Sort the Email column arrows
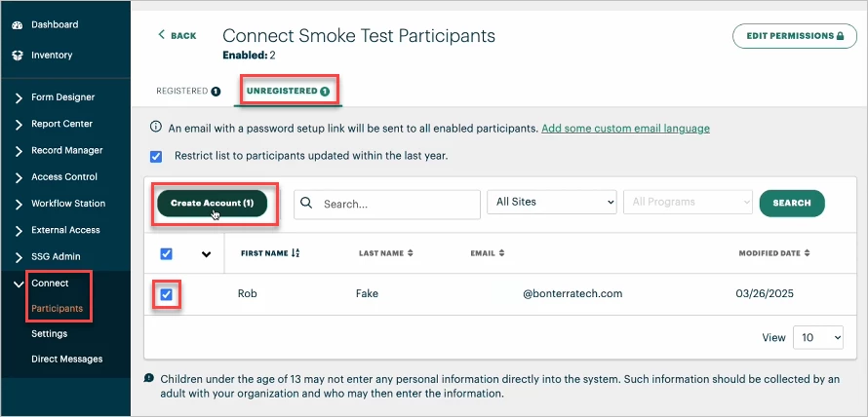This screenshot has width=868, height=417. 501,253
